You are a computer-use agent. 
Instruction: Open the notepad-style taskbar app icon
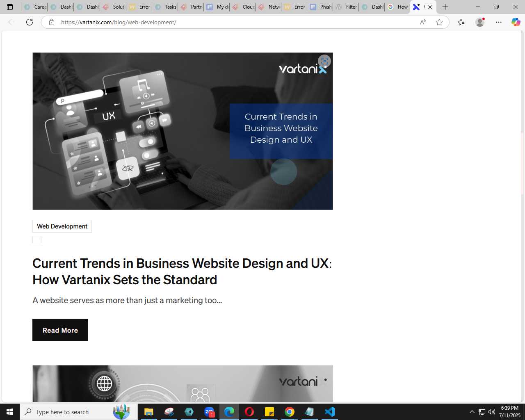click(x=310, y=412)
